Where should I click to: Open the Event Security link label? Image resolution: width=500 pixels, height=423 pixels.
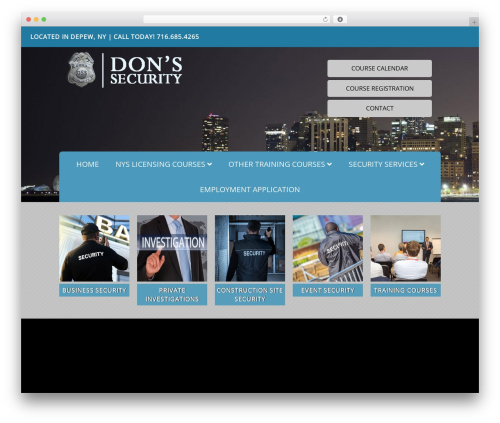tap(328, 290)
